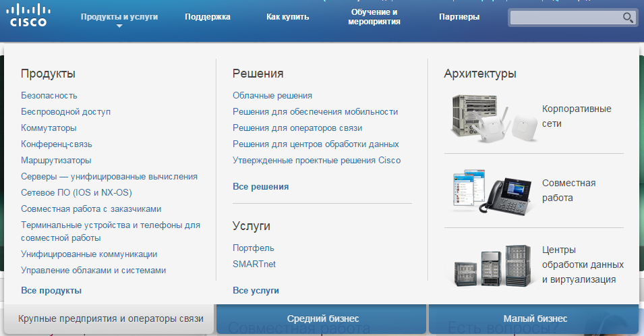View Все услуги

click(x=256, y=290)
